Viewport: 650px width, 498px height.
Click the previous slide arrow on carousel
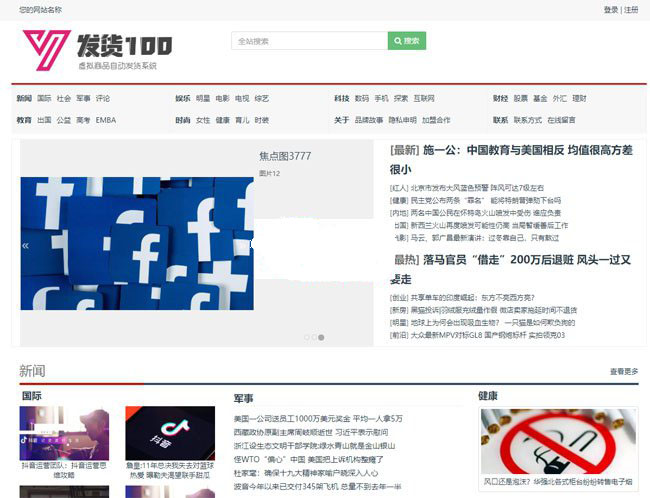[x=26, y=245]
